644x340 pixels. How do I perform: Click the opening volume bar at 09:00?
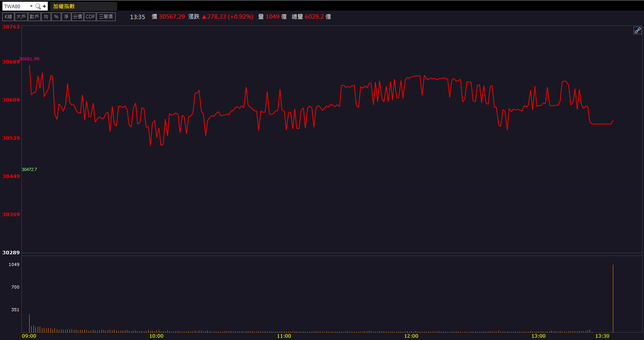click(29, 323)
